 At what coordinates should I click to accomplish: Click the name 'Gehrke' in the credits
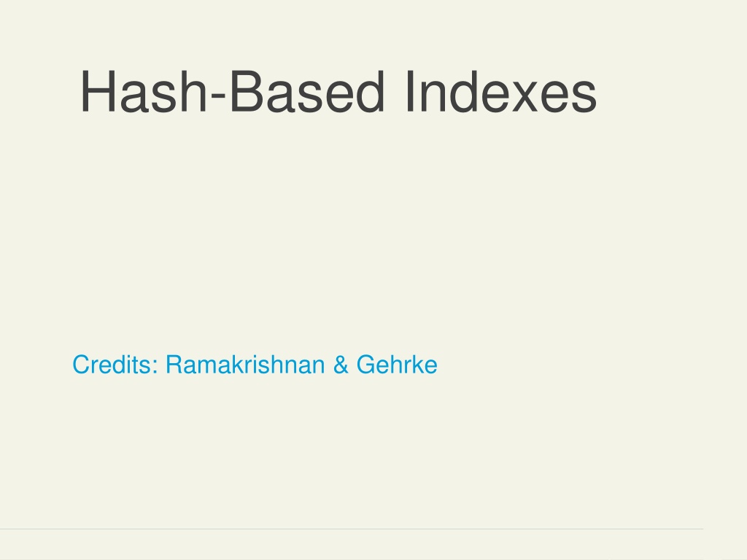[397, 365]
